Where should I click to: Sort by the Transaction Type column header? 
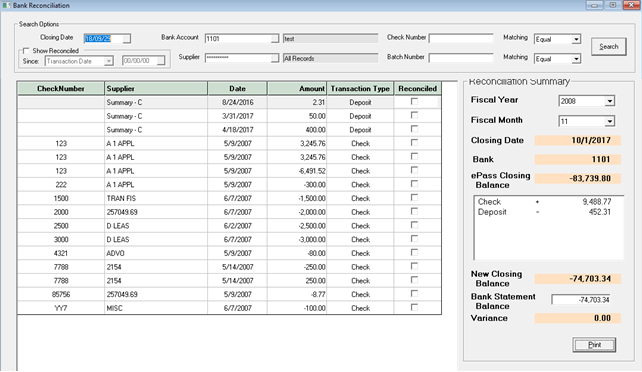point(360,88)
